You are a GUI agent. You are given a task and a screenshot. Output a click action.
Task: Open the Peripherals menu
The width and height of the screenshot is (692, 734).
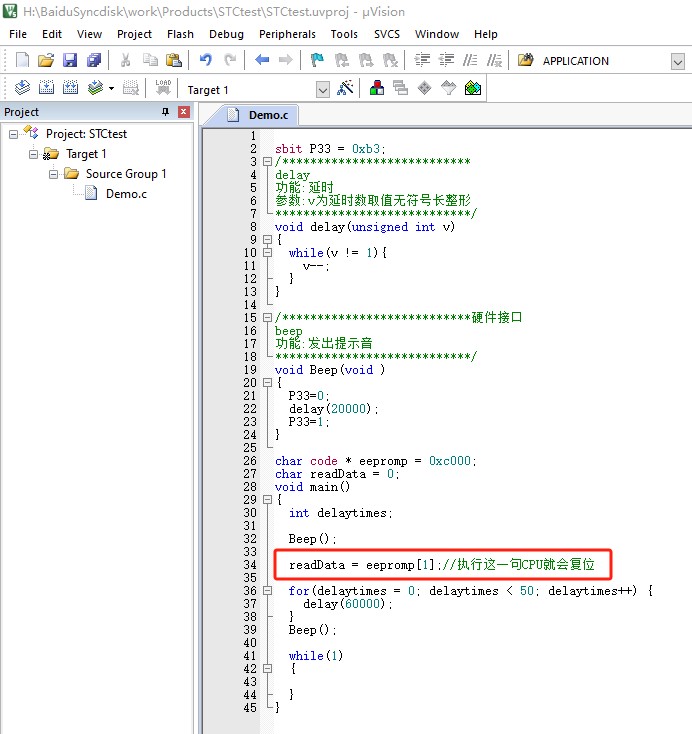pos(287,34)
